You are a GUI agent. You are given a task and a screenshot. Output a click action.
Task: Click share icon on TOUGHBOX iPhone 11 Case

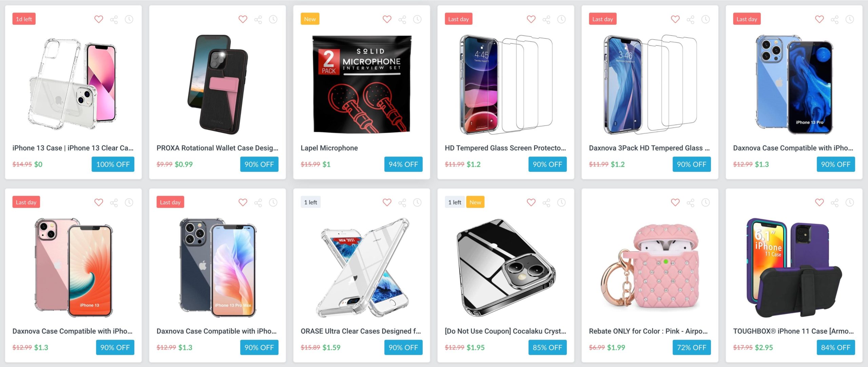834,203
